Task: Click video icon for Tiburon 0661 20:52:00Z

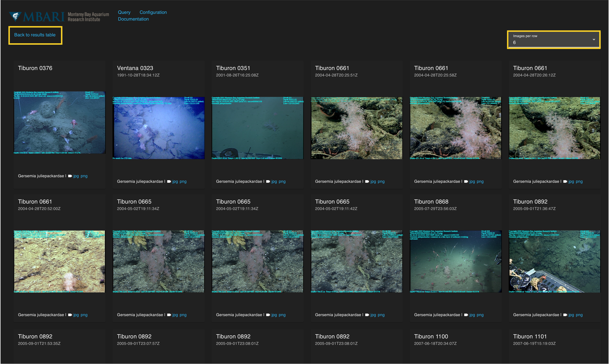Action: tap(70, 315)
